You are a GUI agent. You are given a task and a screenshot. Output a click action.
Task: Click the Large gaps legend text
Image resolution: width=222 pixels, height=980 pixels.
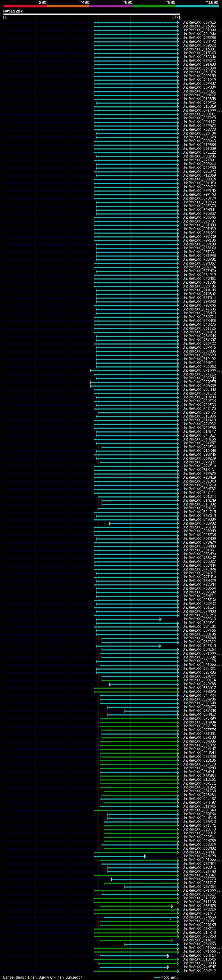[43, 977]
